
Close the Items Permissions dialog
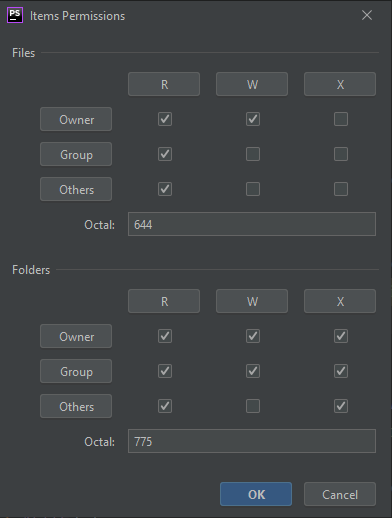[367, 15]
